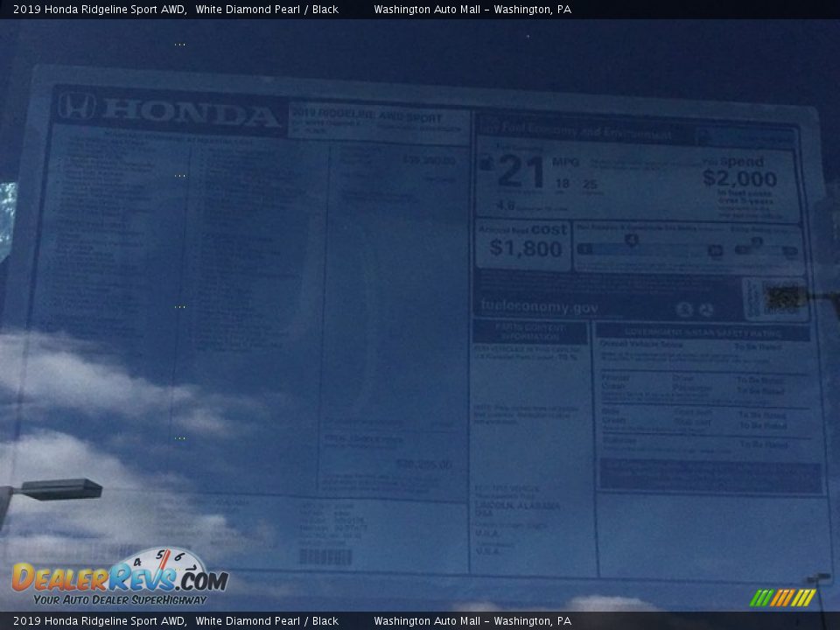Click the barcode at the sticker bottom
The height and width of the screenshot is (630, 840).
[325, 556]
